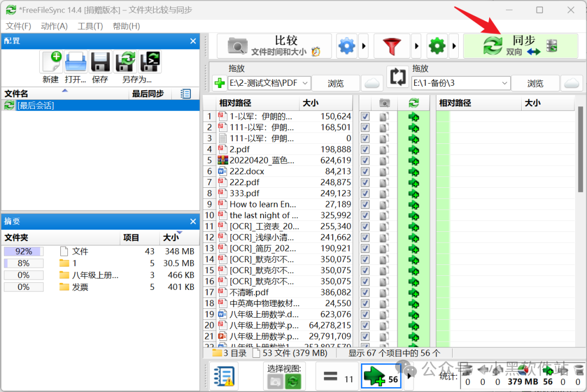Screen dimensions: 587x392
Task: Select the row 中英高中物理教材...
Action: point(284,304)
